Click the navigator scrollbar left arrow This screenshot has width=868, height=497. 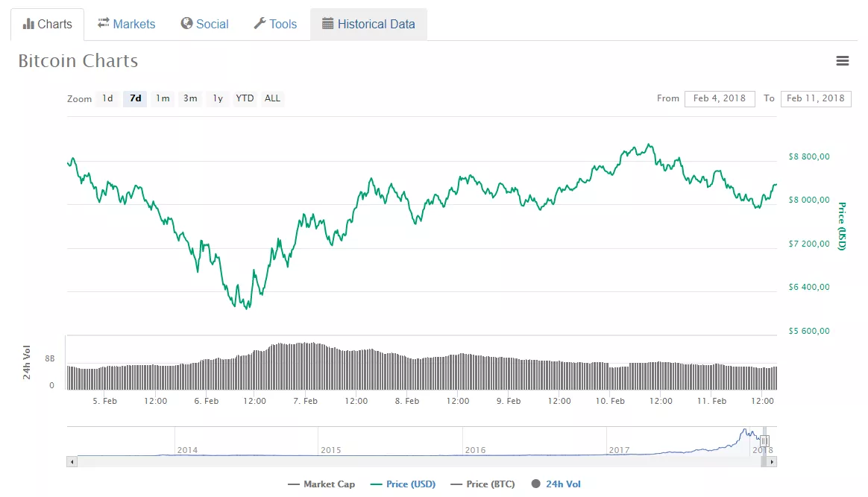pos(72,462)
